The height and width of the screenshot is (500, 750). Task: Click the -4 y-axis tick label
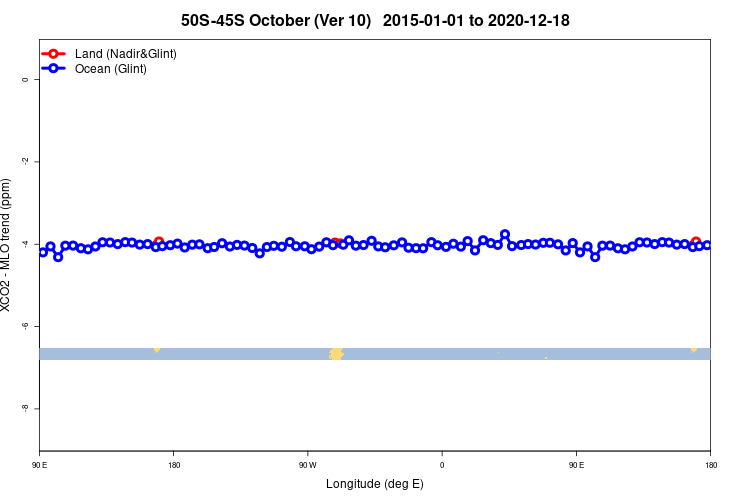click(x=25, y=244)
